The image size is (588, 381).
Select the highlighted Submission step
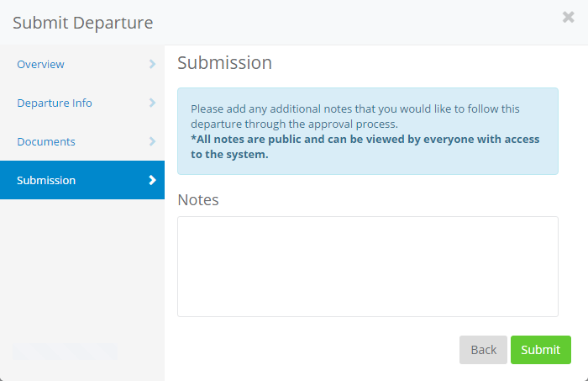(x=47, y=181)
